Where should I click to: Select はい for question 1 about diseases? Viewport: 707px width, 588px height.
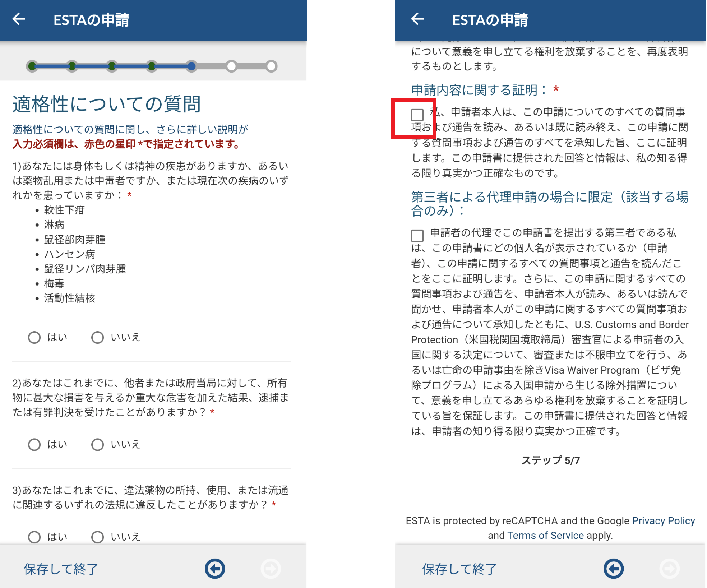tap(34, 337)
